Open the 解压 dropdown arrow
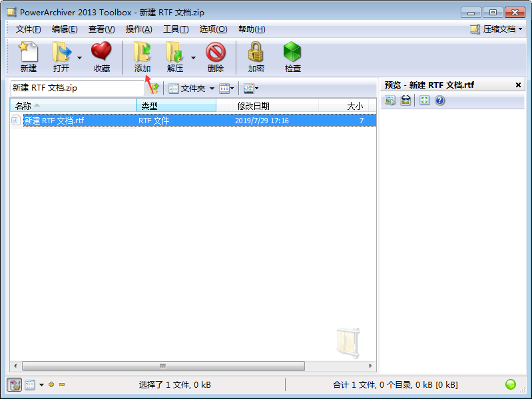 click(193, 58)
